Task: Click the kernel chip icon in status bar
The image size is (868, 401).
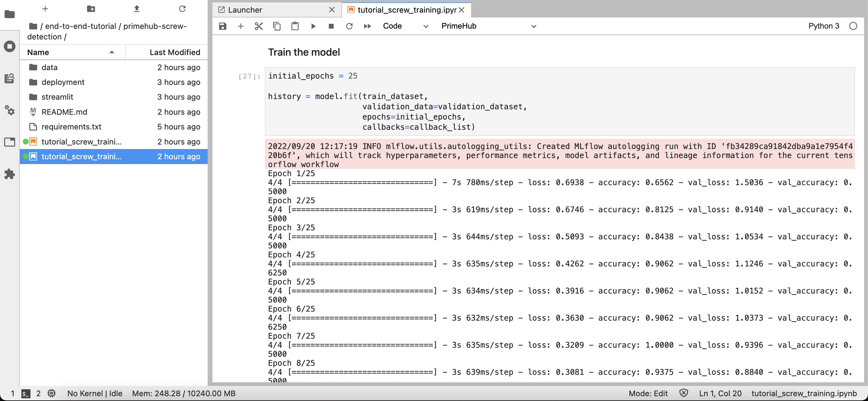Action: point(52,393)
